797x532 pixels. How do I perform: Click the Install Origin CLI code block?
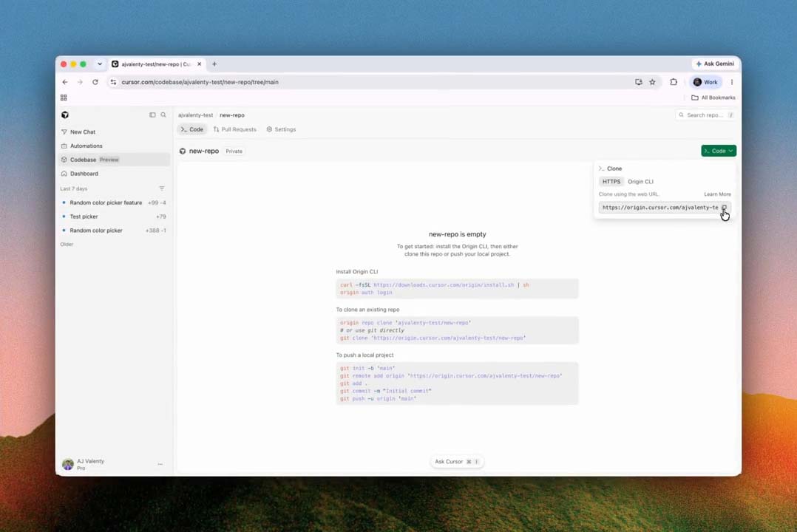457,289
